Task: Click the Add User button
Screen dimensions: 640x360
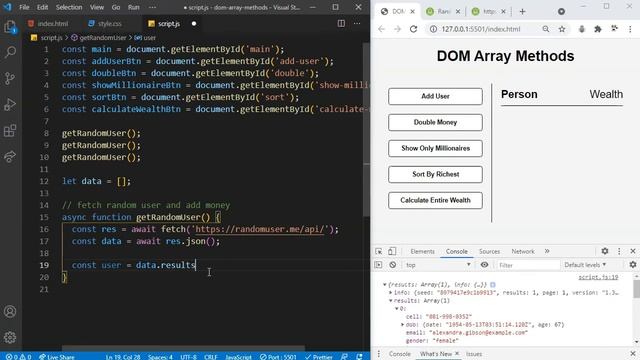Action: click(435, 96)
